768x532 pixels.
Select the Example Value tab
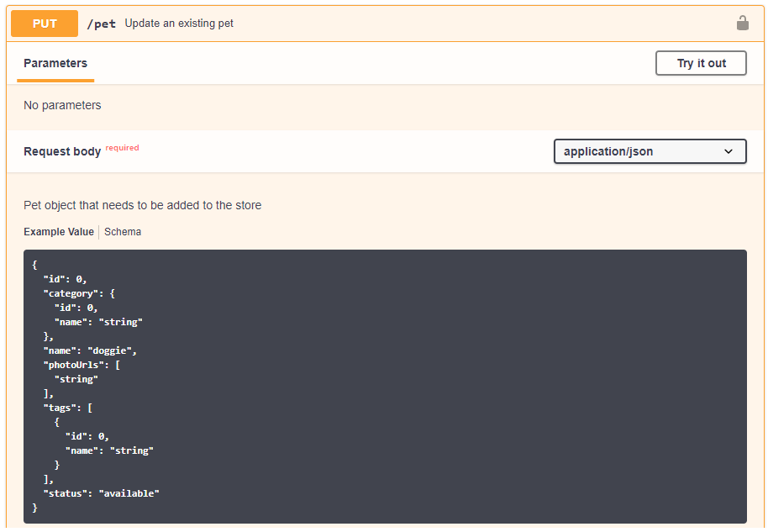pos(59,231)
